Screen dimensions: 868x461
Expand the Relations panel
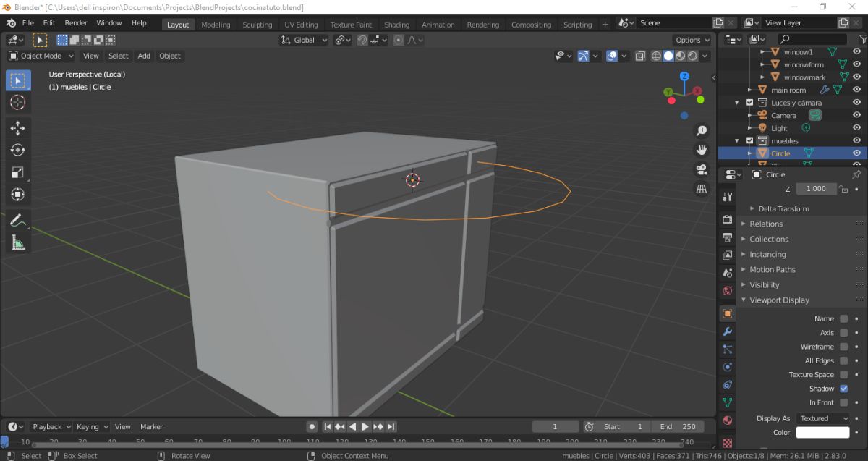pyautogui.click(x=766, y=224)
